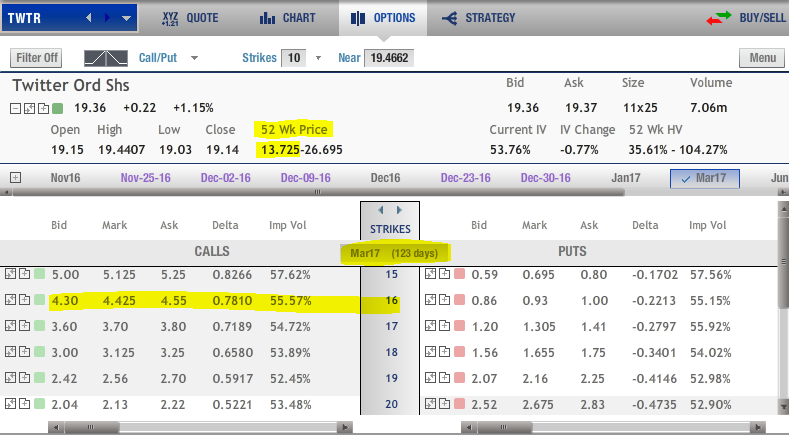The image size is (789, 435).
Task: Add the 0.59 bid put with plus icon
Action: 444,274
